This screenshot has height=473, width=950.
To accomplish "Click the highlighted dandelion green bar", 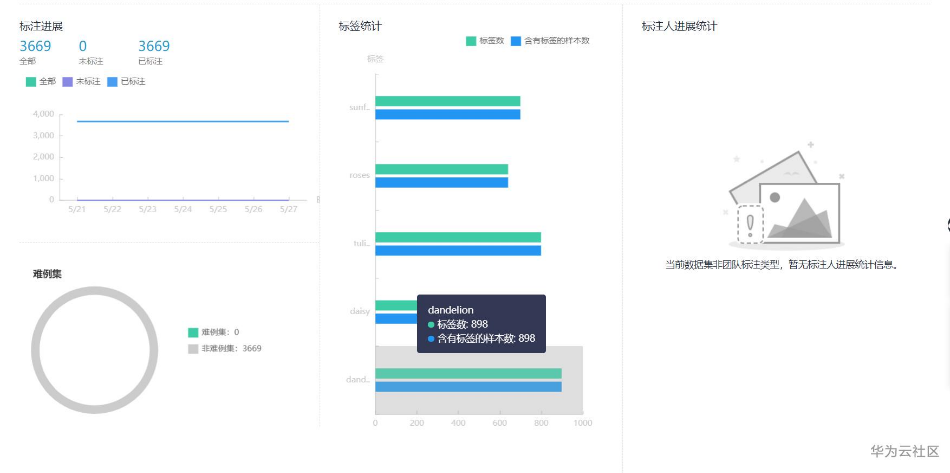I will click(468, 374).
